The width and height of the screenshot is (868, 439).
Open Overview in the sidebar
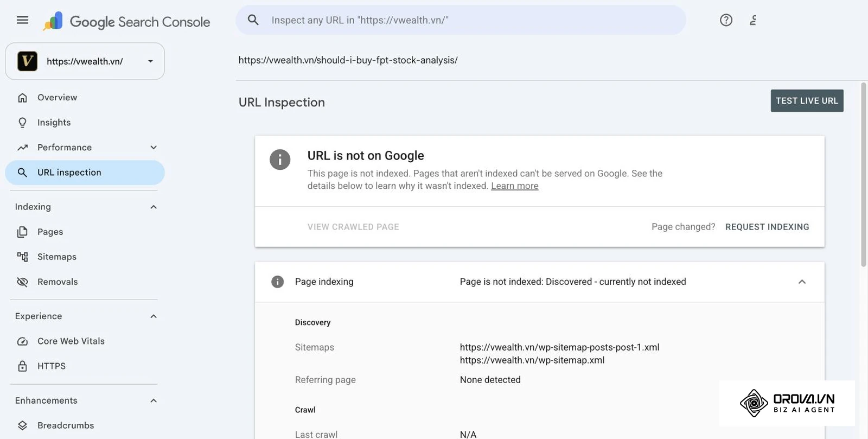coord(85,98)
